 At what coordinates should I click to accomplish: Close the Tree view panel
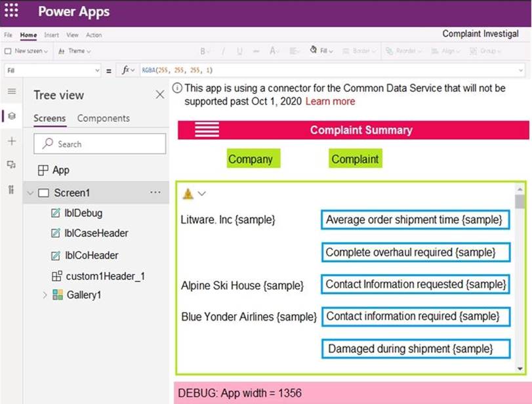159,95
